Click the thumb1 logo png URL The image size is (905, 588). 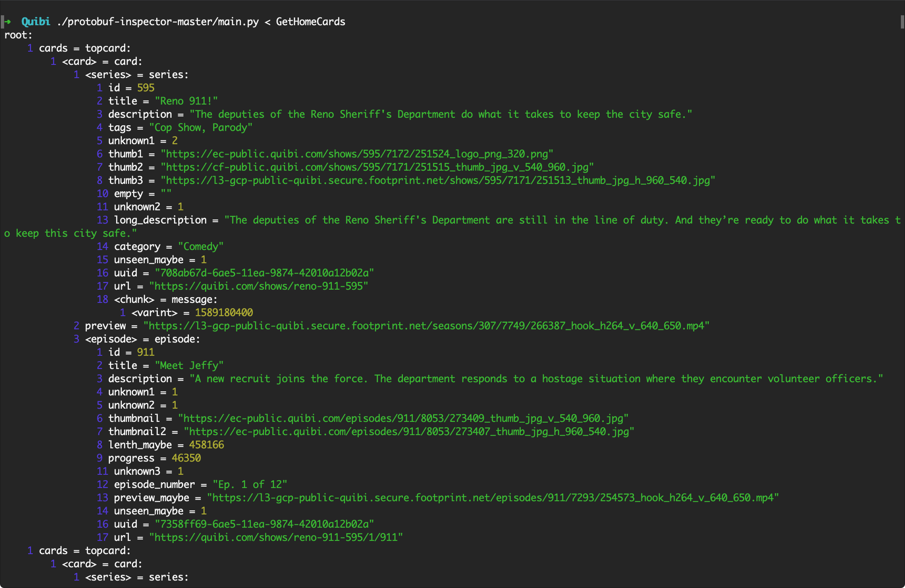pos(357,154)
